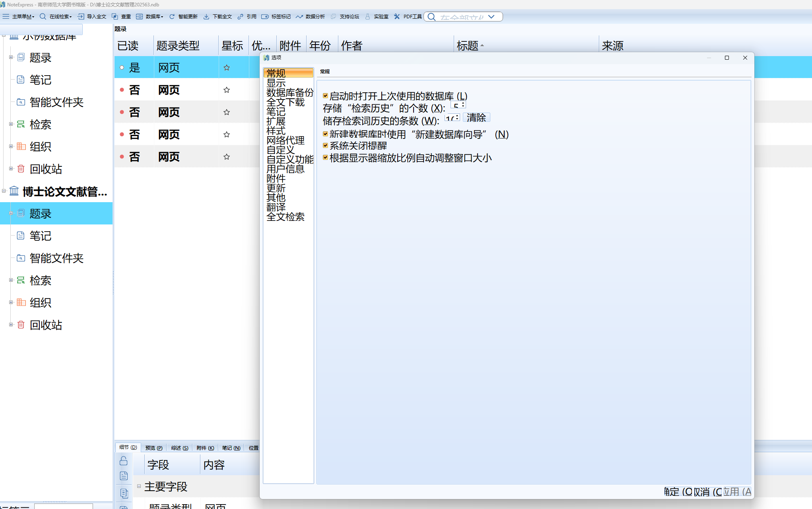This screenshot has width=812, height=509.
Task: Click the search input field in toolbar
Action: (461, 17)
